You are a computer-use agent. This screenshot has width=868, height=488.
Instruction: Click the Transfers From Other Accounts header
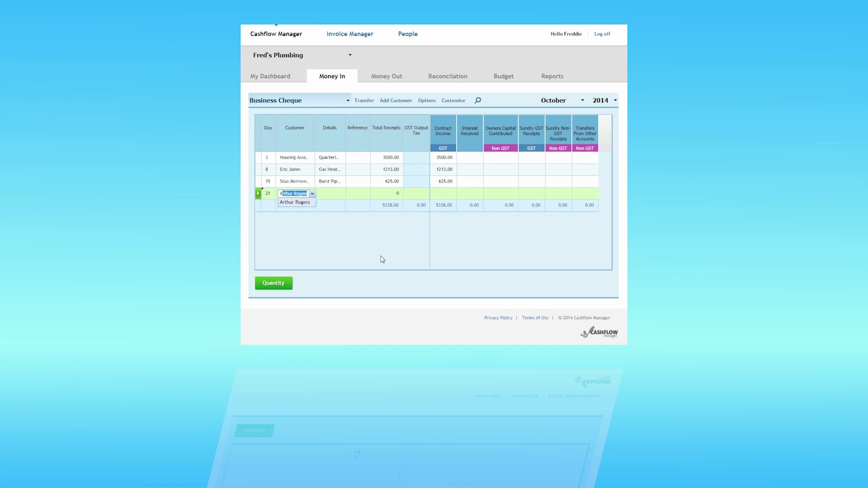585,133
